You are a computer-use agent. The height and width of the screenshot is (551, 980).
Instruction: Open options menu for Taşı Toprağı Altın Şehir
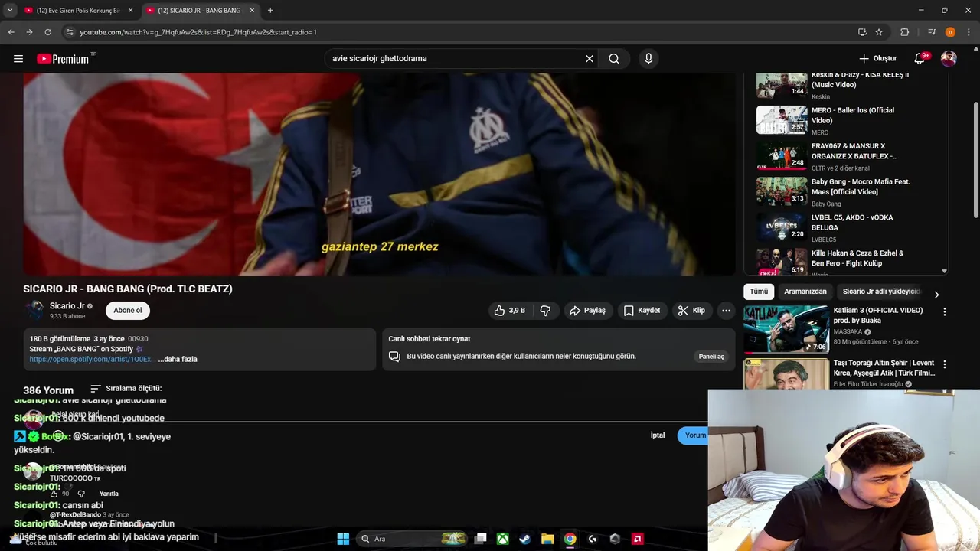(x=944, y=364)
